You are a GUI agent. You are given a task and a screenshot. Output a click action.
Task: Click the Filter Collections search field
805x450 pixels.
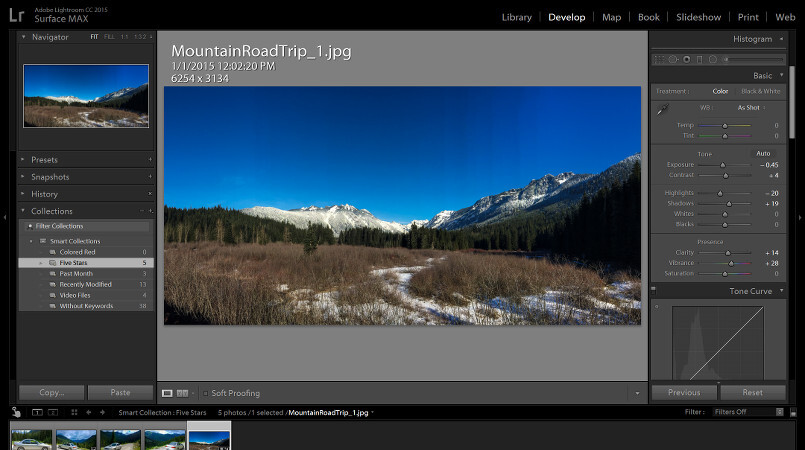pyautogui.click(x=86, y=226)
